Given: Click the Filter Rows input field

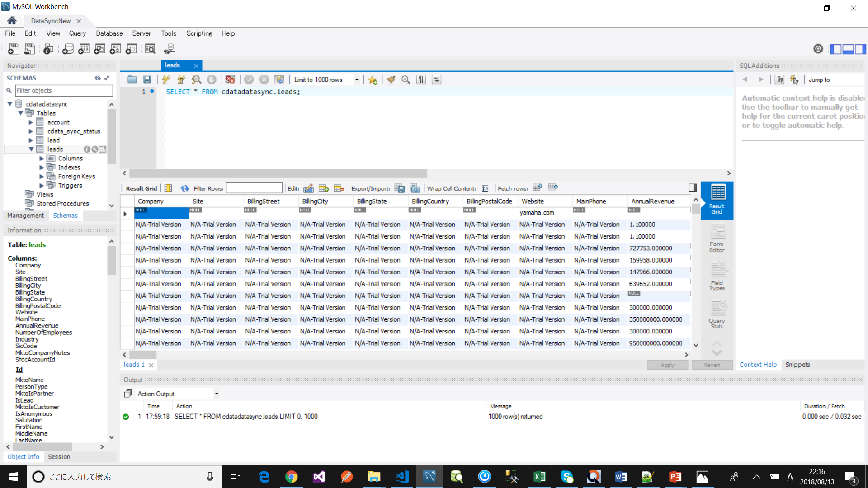Looking at the screenshot, I should [255, 188].
